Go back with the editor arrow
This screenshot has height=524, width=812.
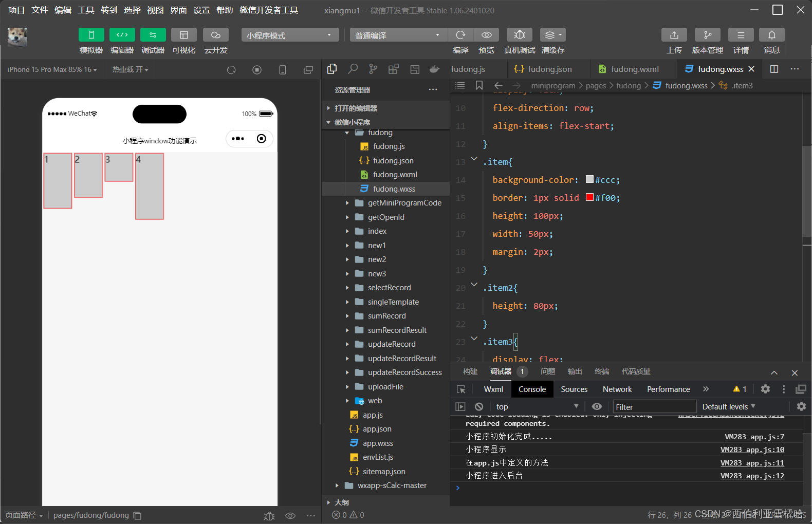498,85
